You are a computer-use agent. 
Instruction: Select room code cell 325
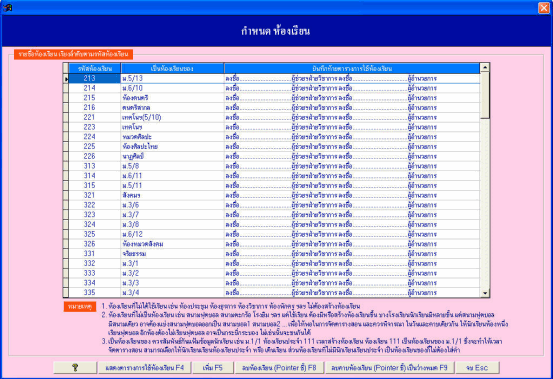(x=95, y=234)
